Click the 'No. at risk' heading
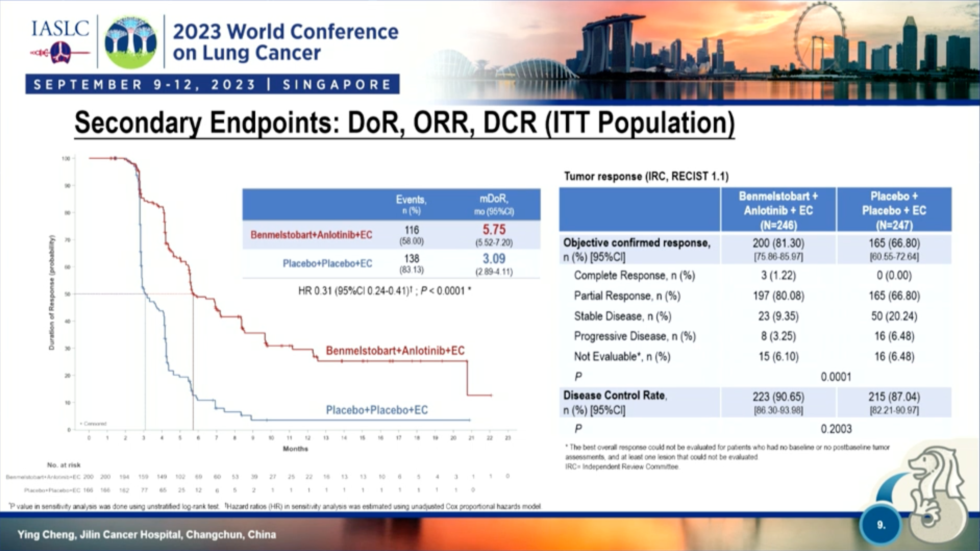Image resolution: width=980 pixels, height=551 pixels. click(64, 465)
